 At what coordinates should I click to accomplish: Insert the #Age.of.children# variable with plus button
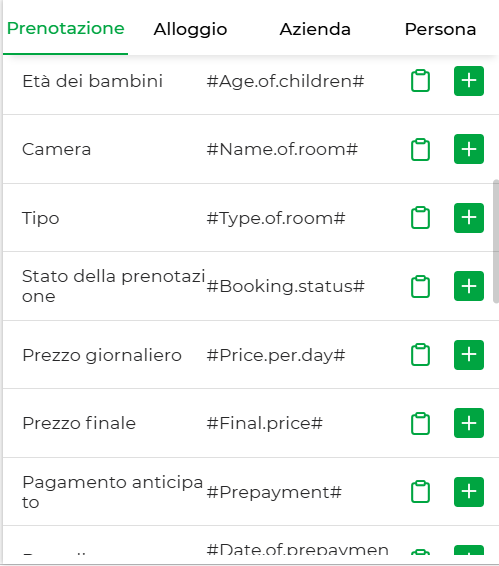pyautogui.click(x=469, y=81)
